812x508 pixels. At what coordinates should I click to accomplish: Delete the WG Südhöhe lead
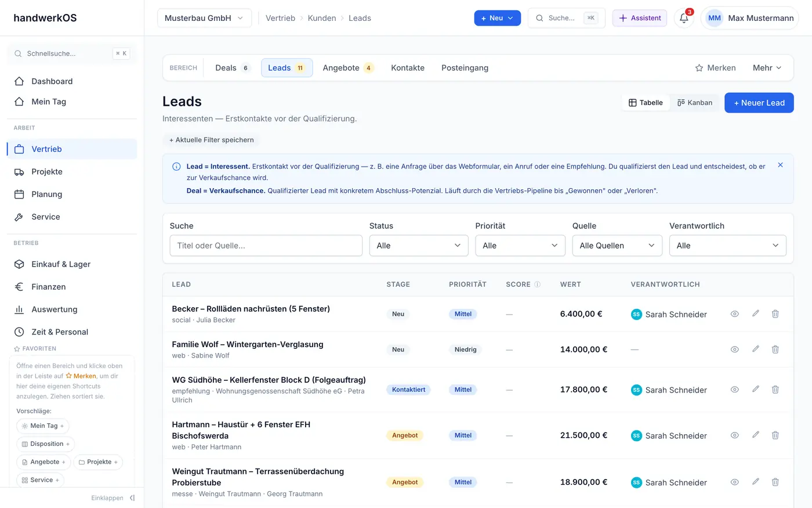pos(775,389)
